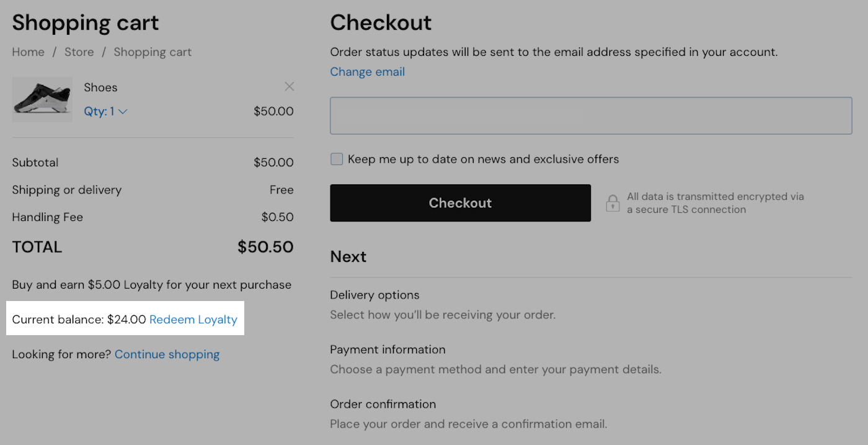Select the Delivery options section
The height and width of the screenshot is (445, 868).
[x=374, y=295]
